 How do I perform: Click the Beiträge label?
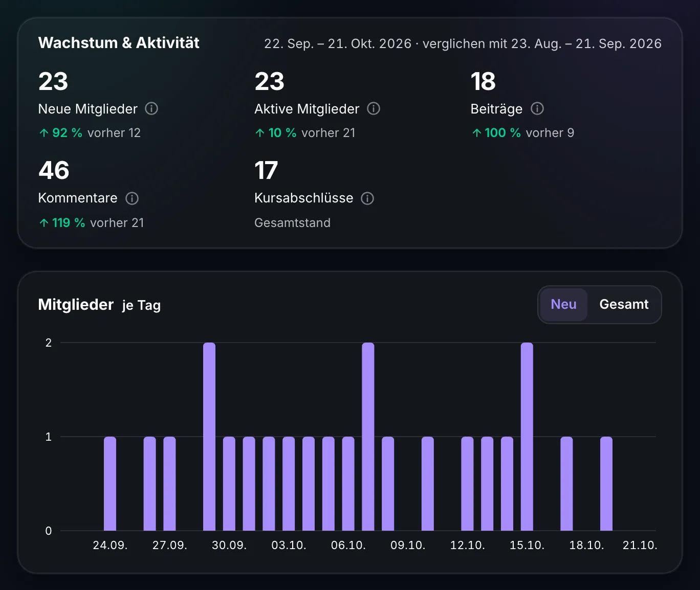(496, 109)
